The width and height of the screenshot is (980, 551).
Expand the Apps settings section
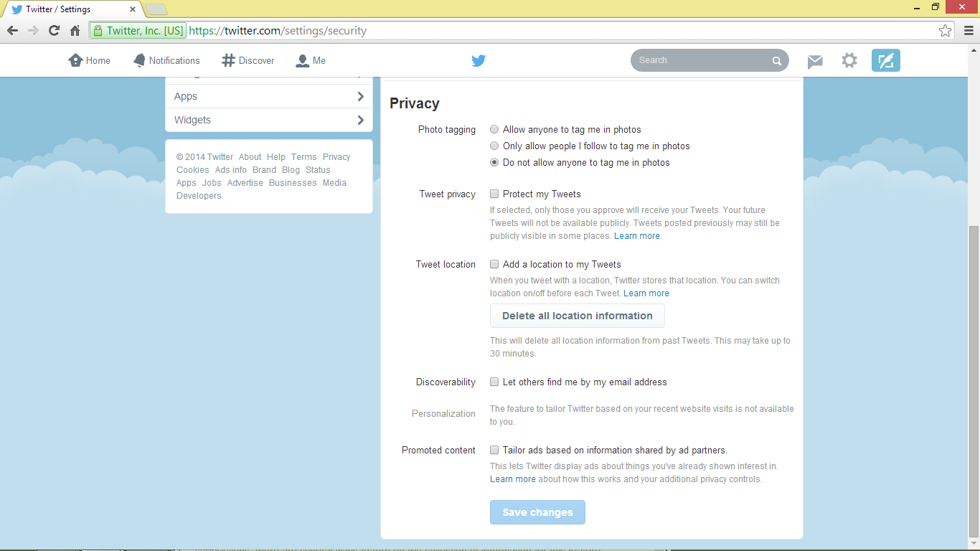point(269,96)
